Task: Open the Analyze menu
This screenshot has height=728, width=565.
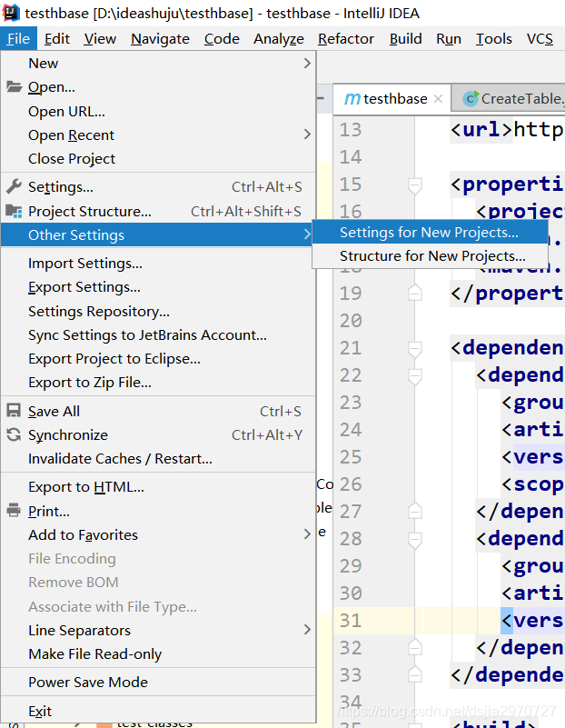Action: (278, 38)
